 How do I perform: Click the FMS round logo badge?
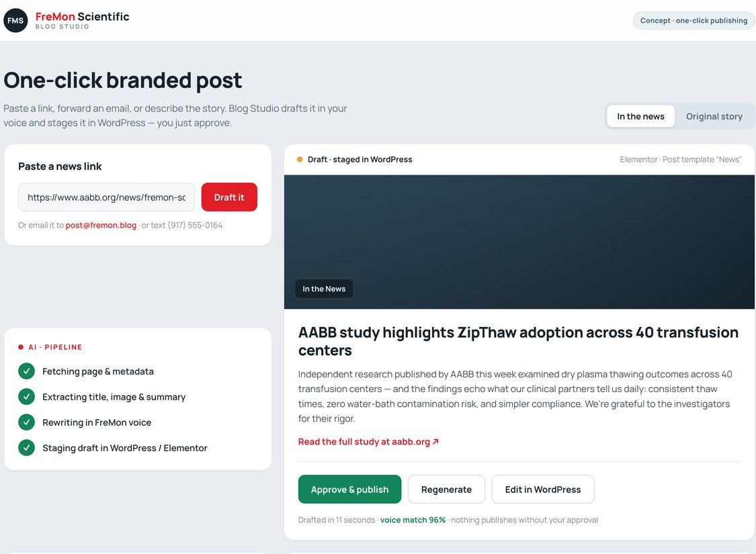click(15, 20)
